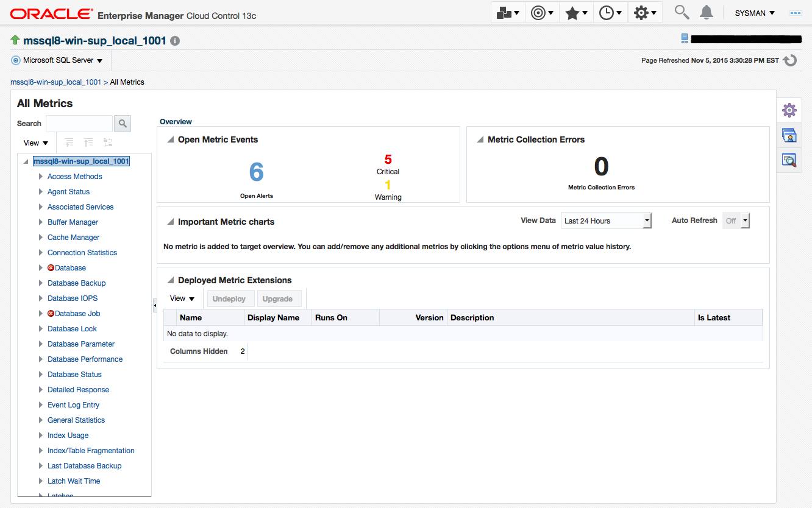
Task: Collapse the Metric Collection Errors section
Action: 480,140
